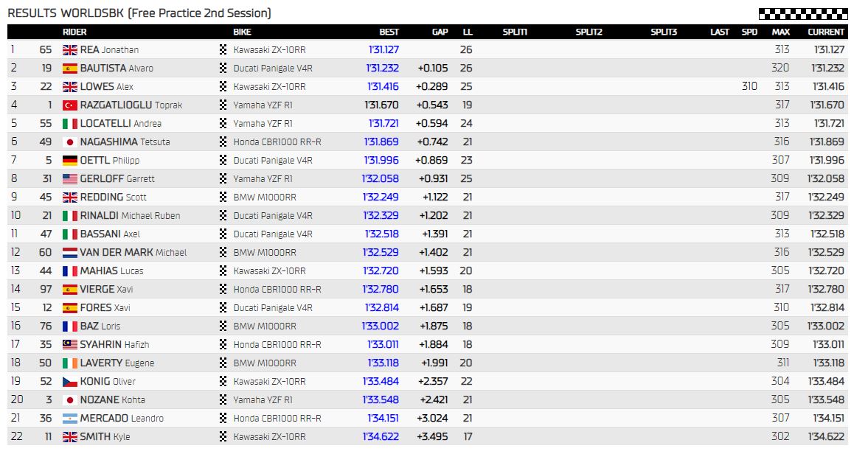Click the GAP column header
Screen dimensions: 868x454
[440, 32]
